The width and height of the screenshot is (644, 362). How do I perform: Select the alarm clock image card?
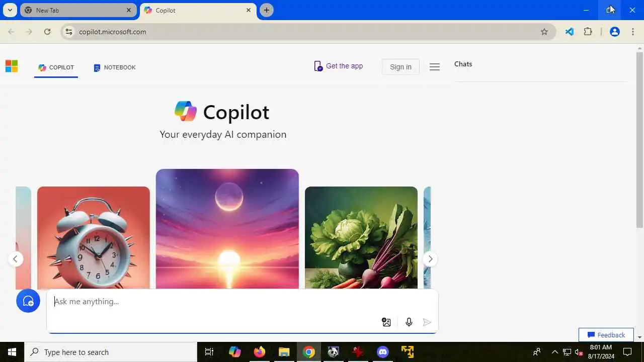pos(94,238)
